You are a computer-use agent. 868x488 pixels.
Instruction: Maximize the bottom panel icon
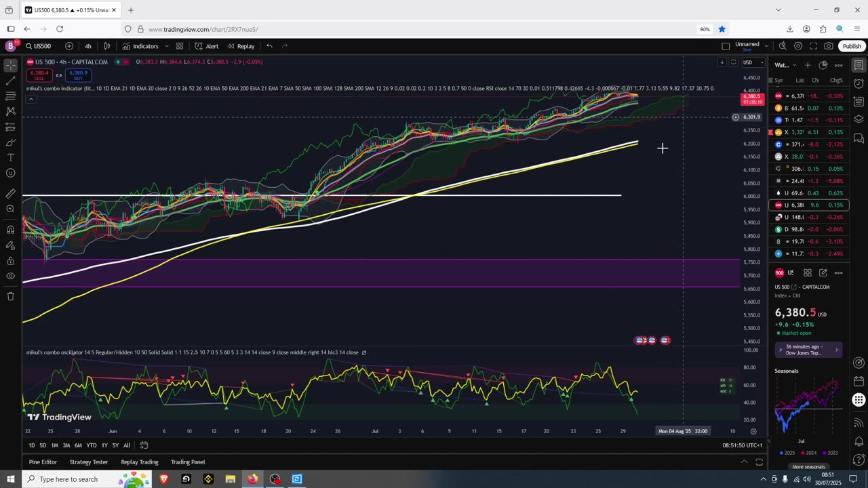click(x=759, y=462)
